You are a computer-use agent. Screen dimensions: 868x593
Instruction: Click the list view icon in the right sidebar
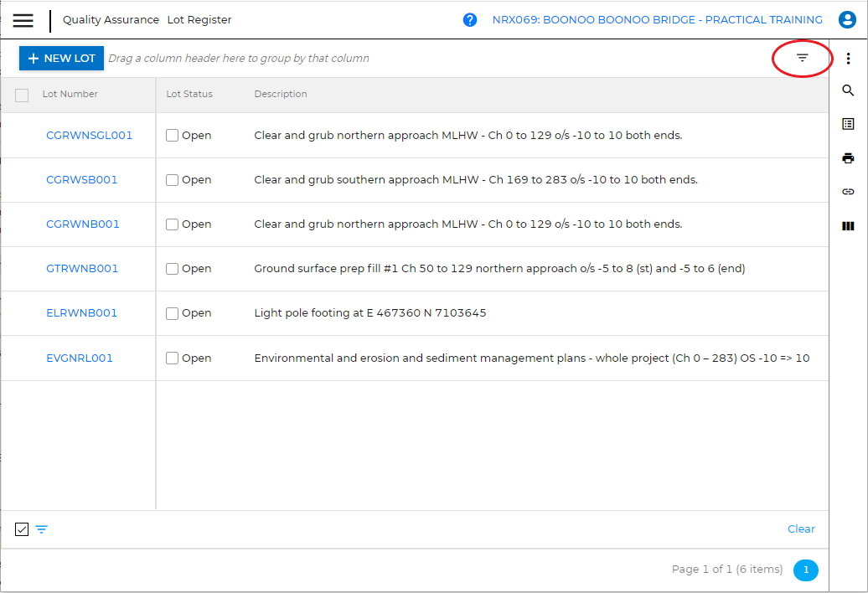848,124
